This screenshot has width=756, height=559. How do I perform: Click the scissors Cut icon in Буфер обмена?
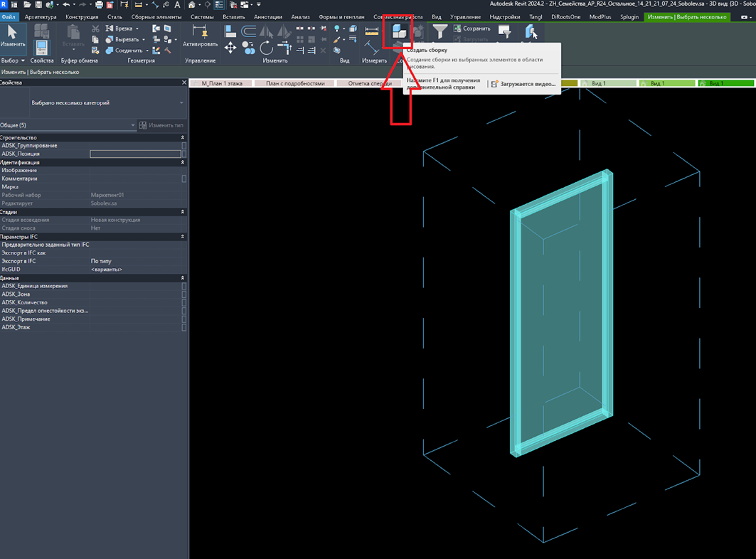pyautogui.click(x=95, y=29)
